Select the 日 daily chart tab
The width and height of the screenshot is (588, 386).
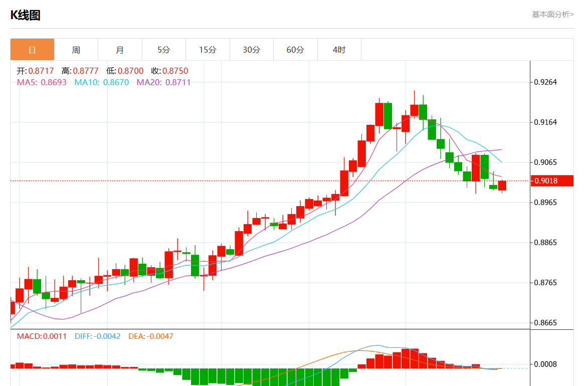click(32, 50)
